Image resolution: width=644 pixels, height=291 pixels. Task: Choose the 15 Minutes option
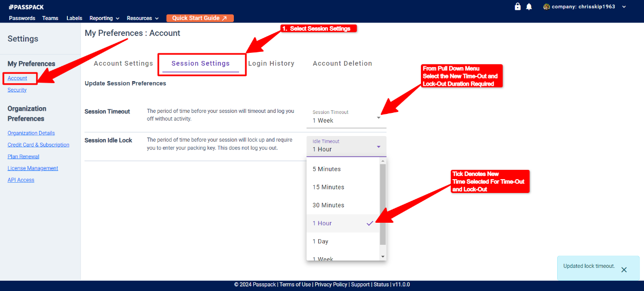343,187
